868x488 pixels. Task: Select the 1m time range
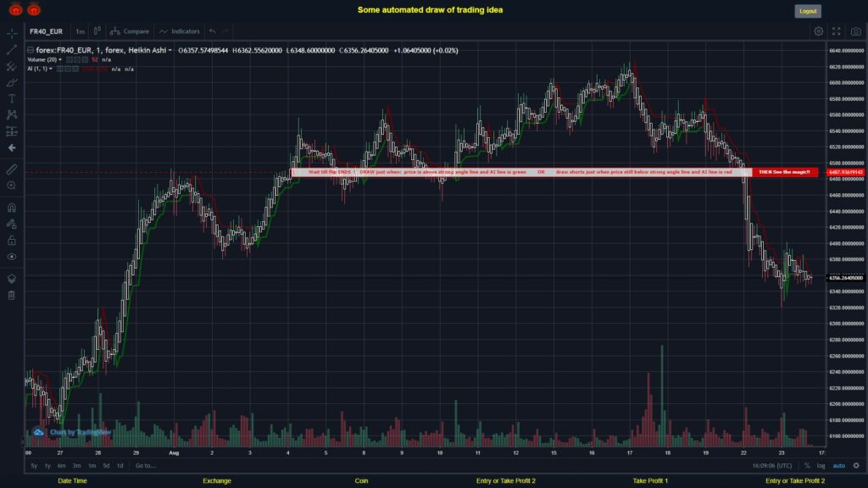(x=92, y=466)
